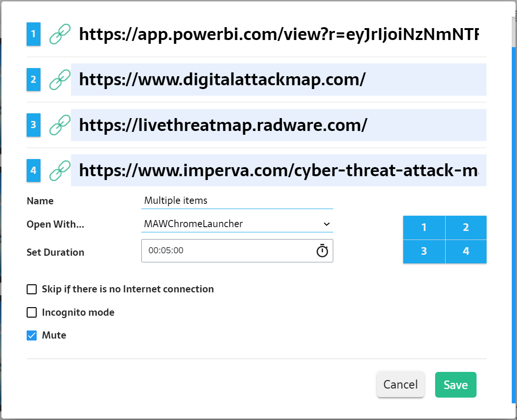Select the number 1 badge for first URL
Viewport: 517px width, 420px height.
(x=33, y=34)
